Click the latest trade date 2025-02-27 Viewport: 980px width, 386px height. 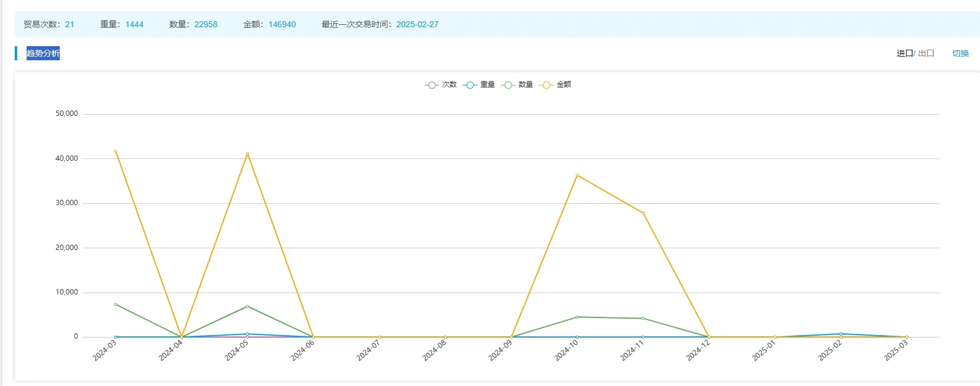[x=417, y=24]
